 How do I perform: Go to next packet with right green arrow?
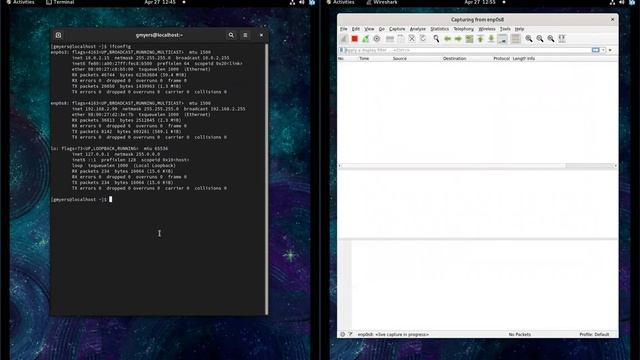click(x=458, y=39)
